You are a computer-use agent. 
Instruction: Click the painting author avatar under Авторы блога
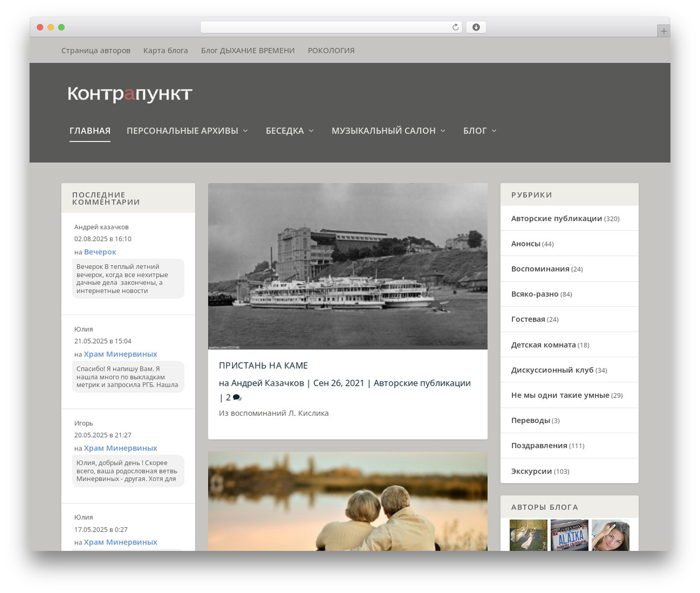tap(528, 535)
